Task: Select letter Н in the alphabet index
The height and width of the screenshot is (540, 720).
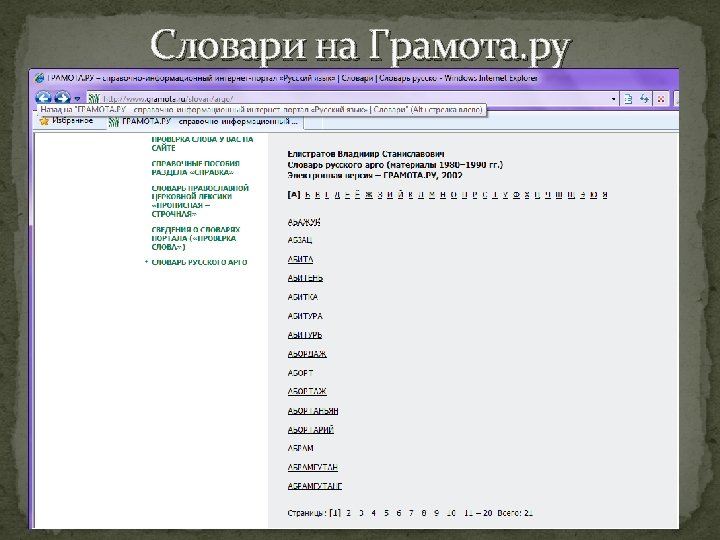Action: point(443,195)
